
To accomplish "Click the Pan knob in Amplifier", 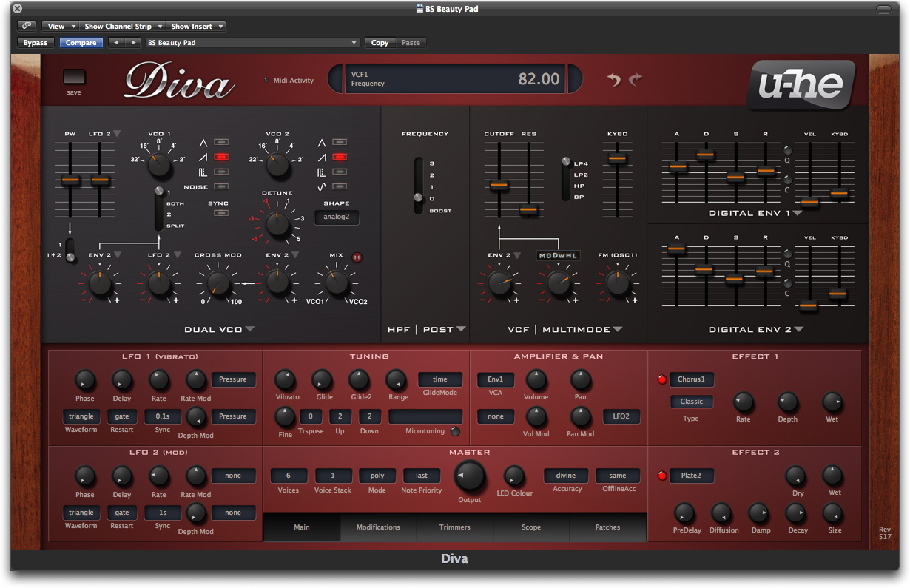I will [x=581, y=380].
